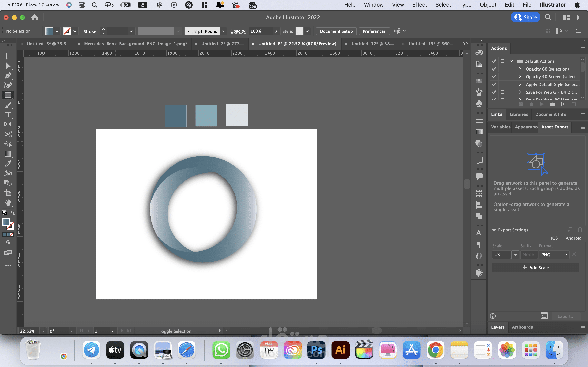Select the Pen tool
Screen dimensions: 588x367
coord(8,76)
